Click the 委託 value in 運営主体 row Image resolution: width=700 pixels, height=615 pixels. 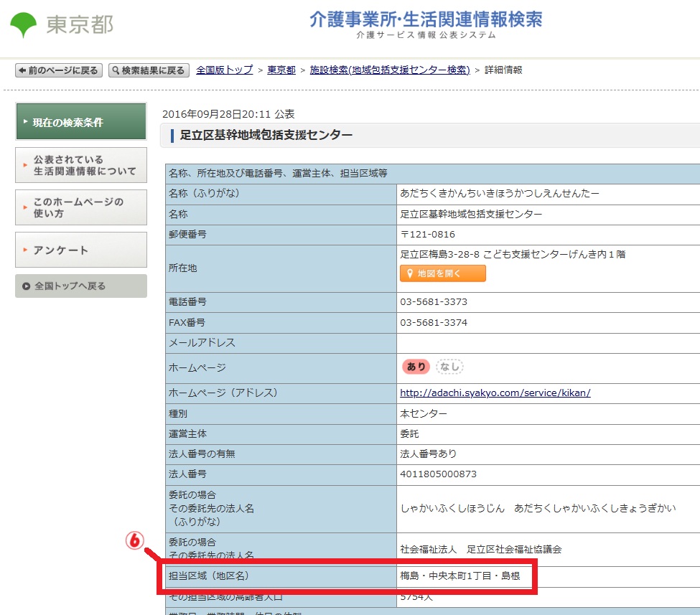click(x=409, y=434)
